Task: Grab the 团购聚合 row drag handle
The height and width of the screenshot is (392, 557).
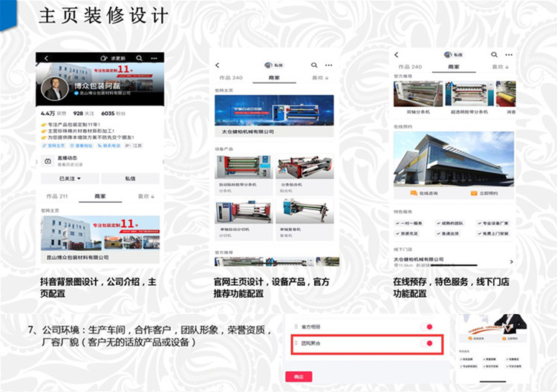Action: [x=296, y=343]
